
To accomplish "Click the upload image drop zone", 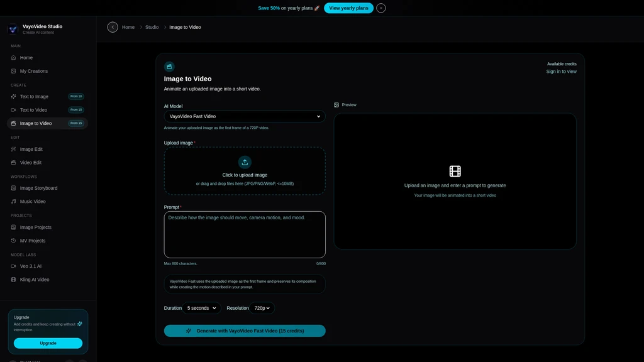I will [245, 171].
